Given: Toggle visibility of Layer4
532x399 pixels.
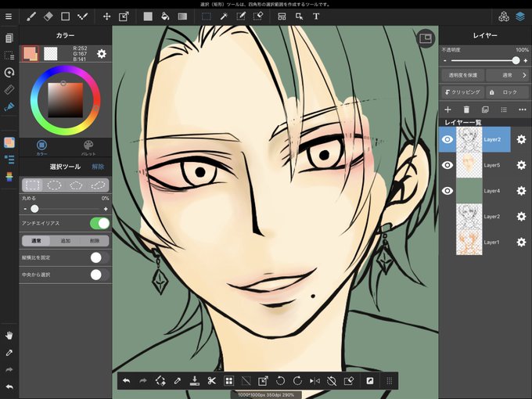Looking at the screenshot, I should pyautogui.click(x=448, y=191).
